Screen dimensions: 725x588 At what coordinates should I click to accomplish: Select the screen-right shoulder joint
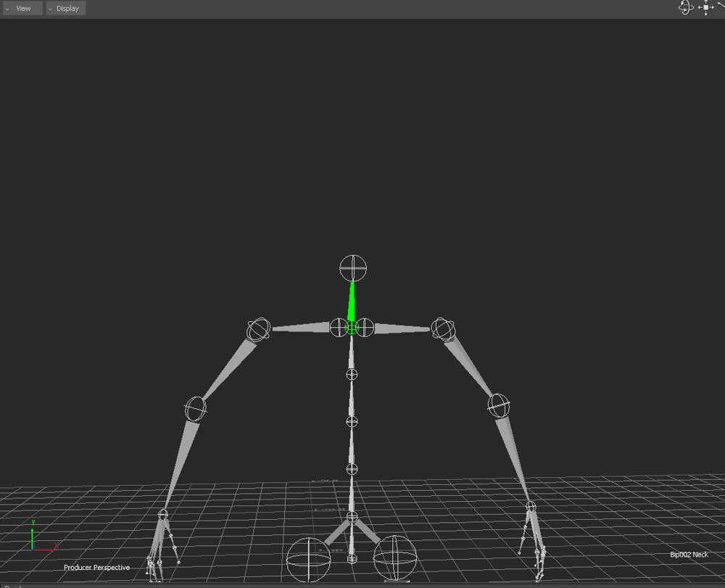pos(443,329)
